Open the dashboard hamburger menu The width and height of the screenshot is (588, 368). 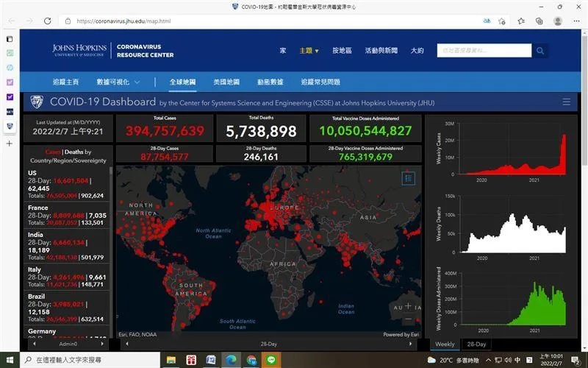pyautogui.click(x=566, y=102)
